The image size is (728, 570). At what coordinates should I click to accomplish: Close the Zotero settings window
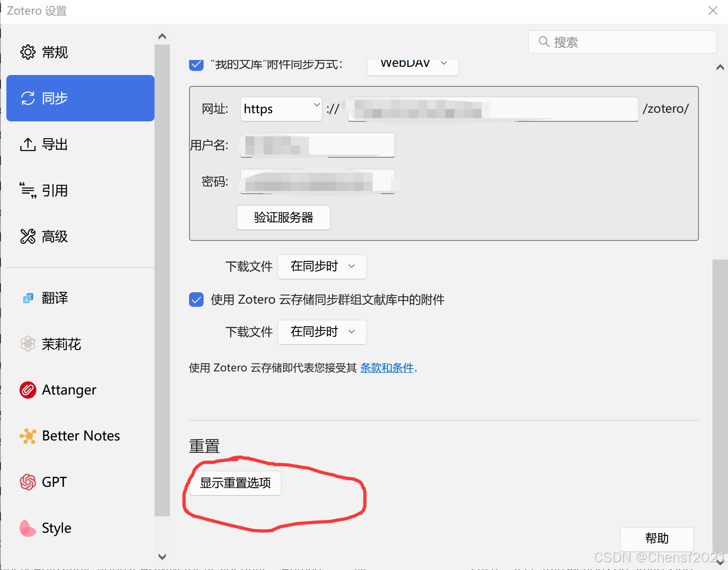coord(713,10)
